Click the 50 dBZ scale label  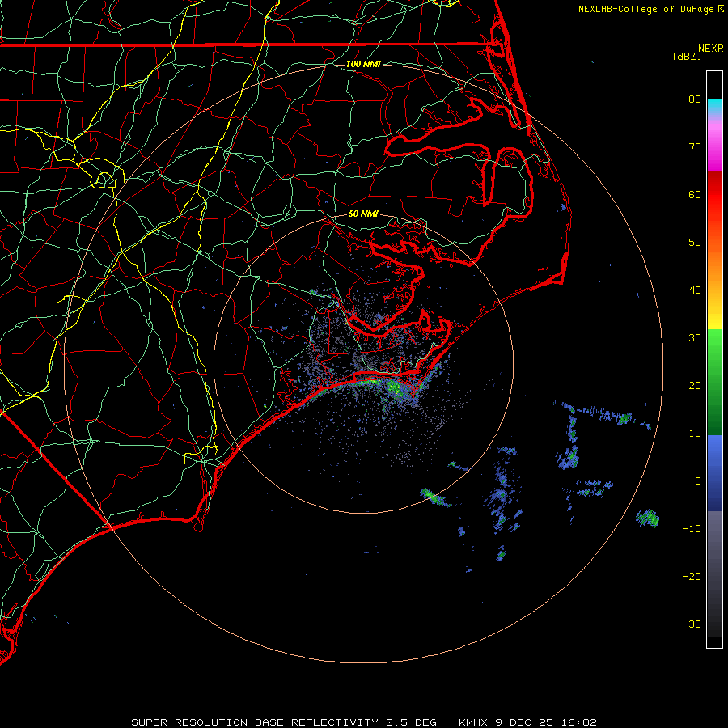click(695, 243)
